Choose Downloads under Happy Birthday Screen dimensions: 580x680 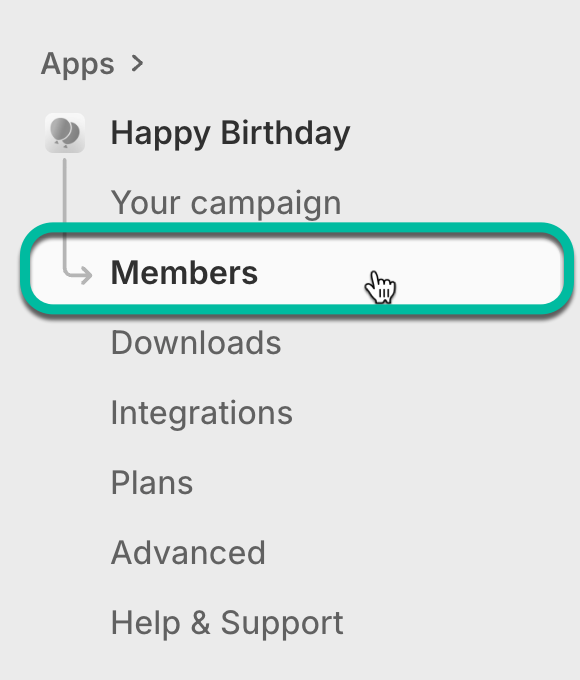coord(196,343)
